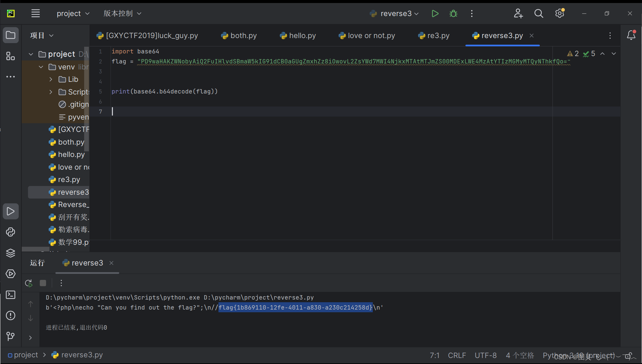Switch to love or not.py tab

pyautogui.click(x=366, y=36)
